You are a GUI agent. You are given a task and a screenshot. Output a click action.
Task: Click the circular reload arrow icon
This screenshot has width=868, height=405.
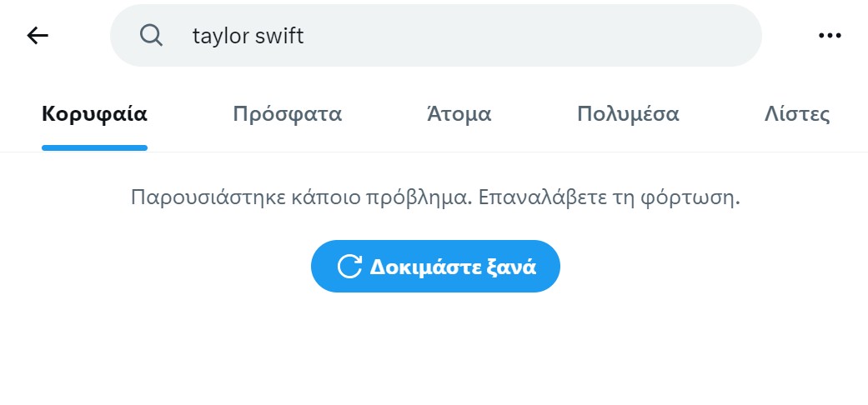click(x=349, y=266)
